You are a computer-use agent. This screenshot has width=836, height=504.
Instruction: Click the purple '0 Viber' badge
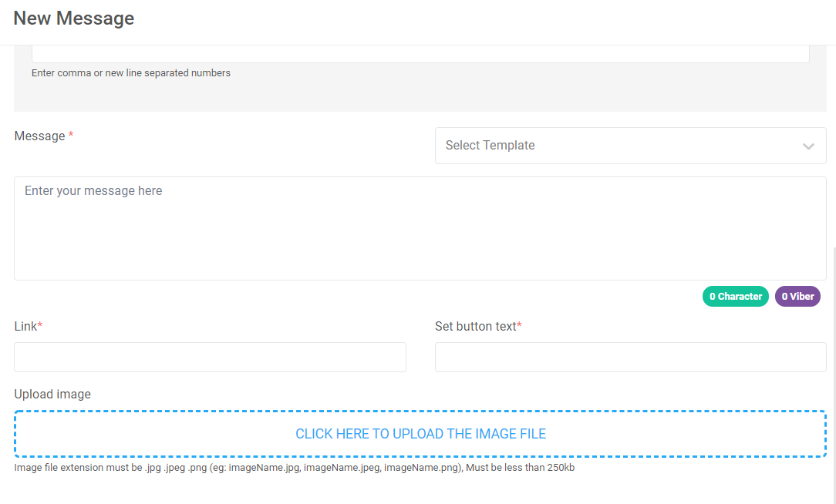pyautogui.click(x=797, y=297)
